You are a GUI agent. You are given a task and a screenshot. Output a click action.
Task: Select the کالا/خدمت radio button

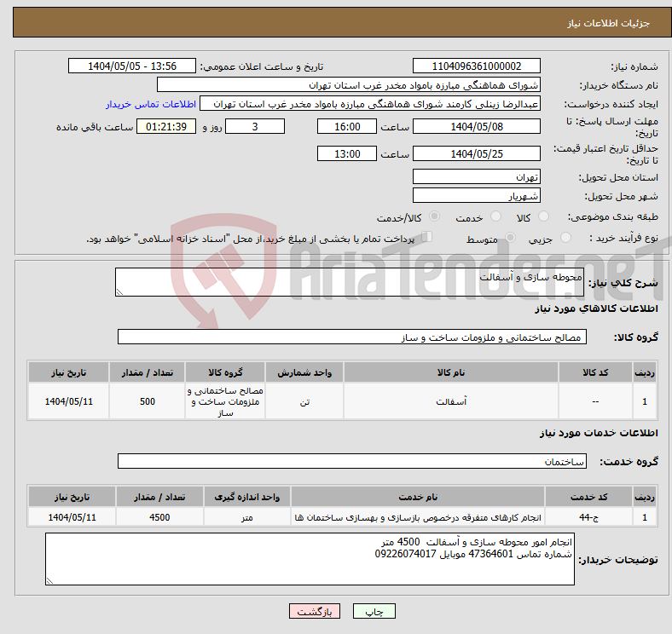click(x=435, y=216)
